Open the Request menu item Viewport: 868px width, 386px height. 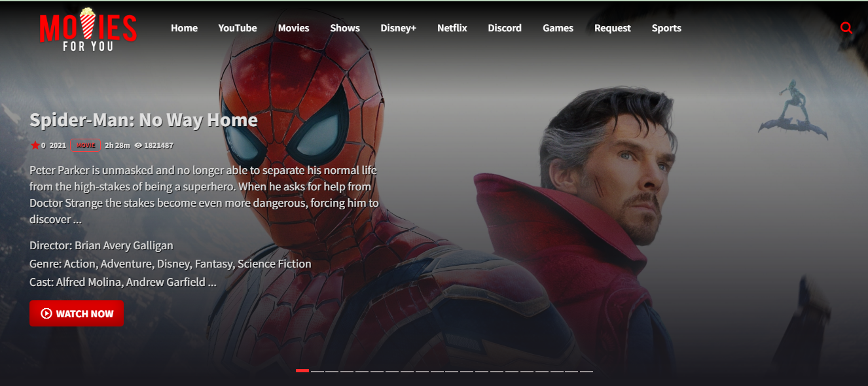click(613, 28)
